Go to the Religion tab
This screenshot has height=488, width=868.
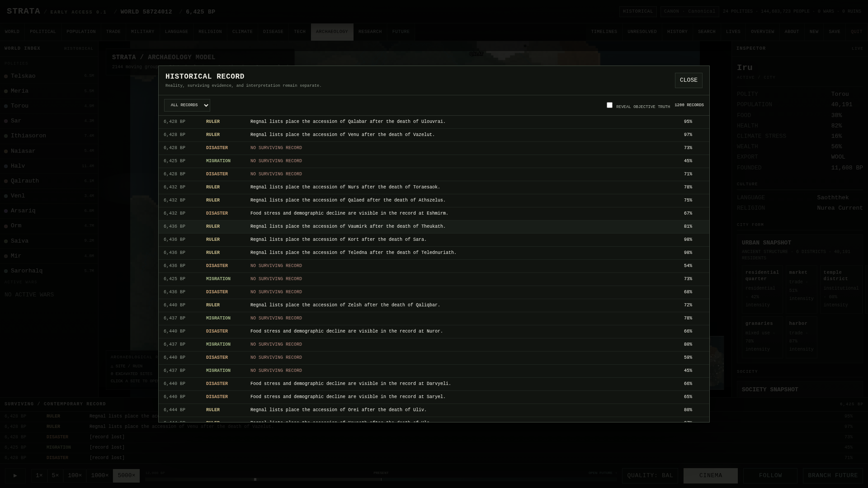pyautogui.click(x=210, y=32)
